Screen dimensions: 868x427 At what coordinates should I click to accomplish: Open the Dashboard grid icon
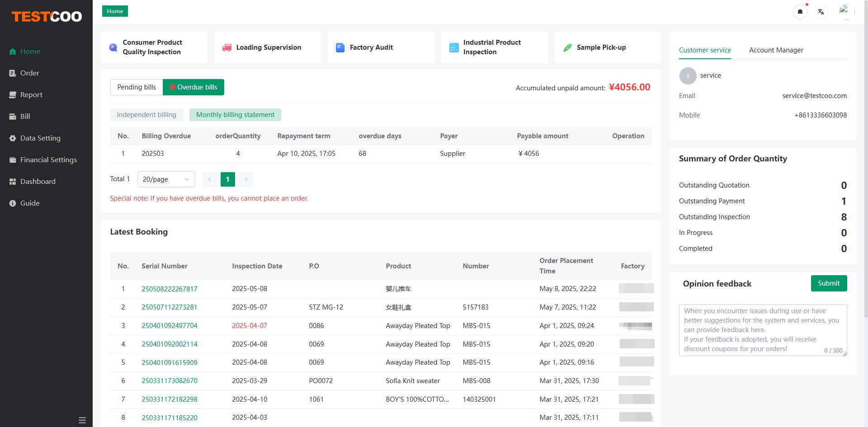tap(13, 182)
